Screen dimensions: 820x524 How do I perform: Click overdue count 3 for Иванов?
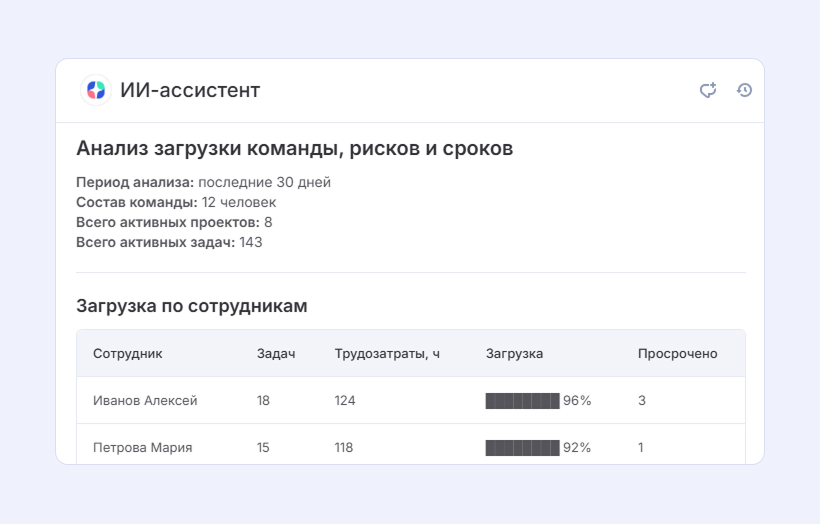click(642, 401)
